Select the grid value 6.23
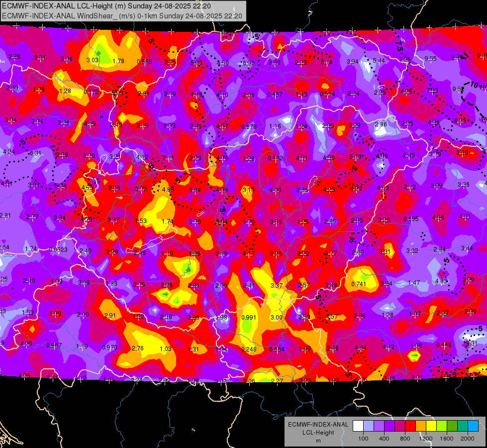487x448 pixels. pos(460,121)
